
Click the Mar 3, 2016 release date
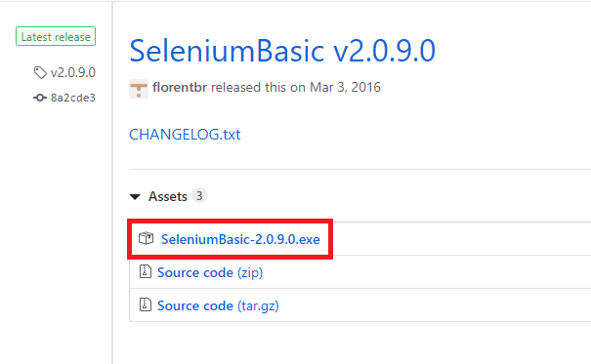345,87
